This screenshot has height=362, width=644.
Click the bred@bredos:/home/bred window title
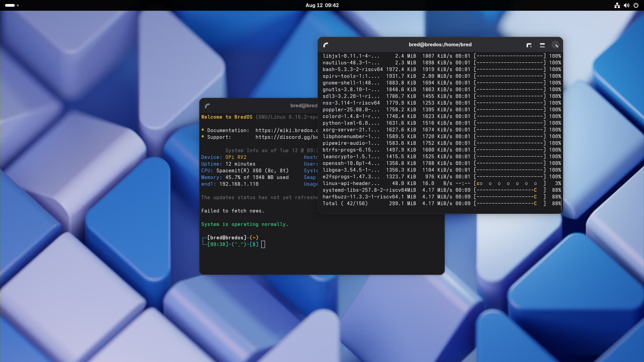pyautogui.click(x=440, y=45)
